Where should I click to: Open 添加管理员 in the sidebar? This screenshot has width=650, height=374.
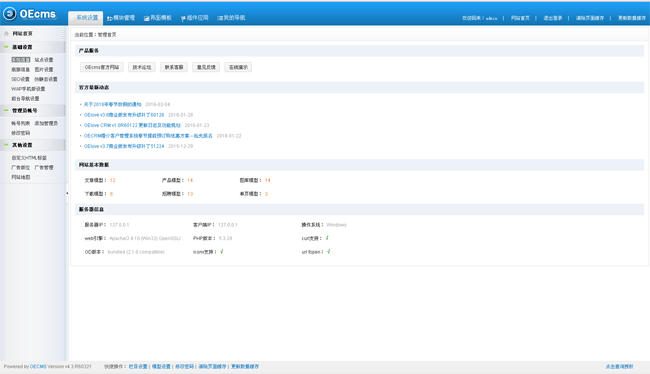tap(46, 124)
